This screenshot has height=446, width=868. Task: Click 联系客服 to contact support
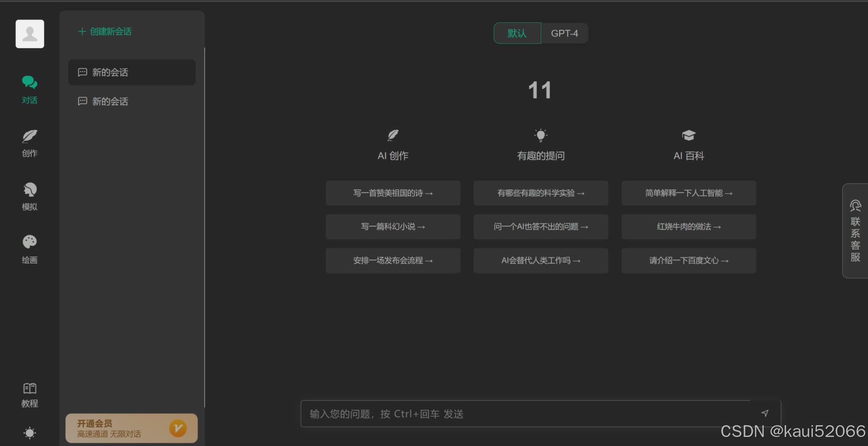click(x=855, y=231)
